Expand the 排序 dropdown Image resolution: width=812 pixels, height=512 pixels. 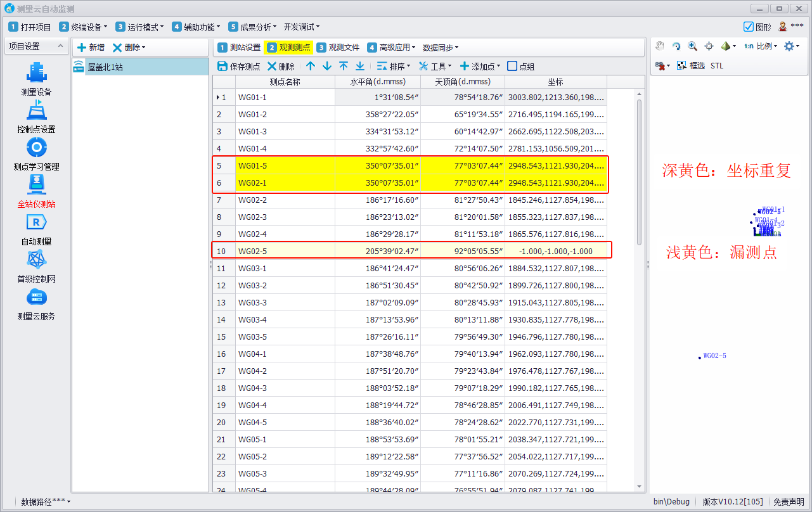(393, 66)
